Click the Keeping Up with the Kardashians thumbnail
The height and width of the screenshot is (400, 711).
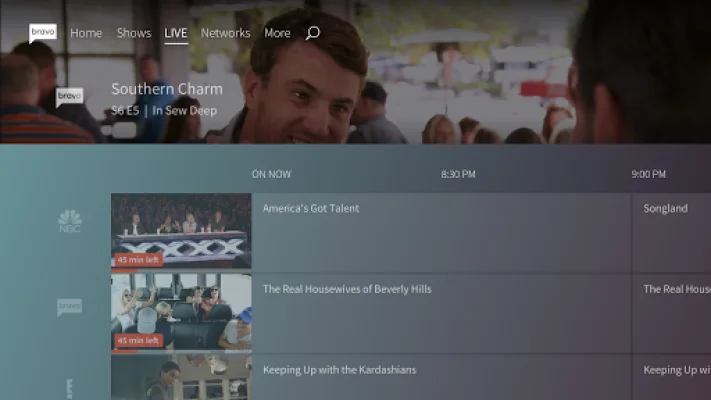point(181,377)
